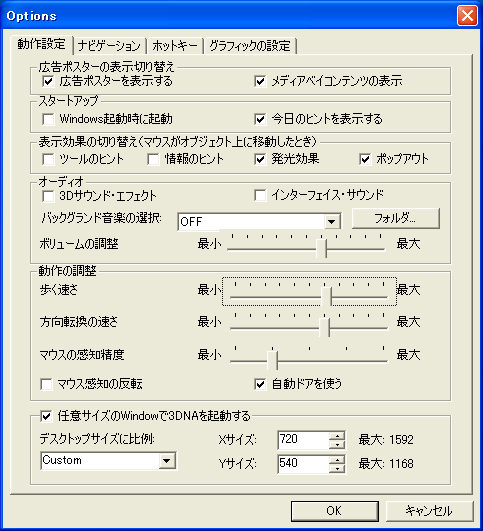Image resolution: width=483 pixels, height=531 pixels.
Task: Click the 方向転換の速さ slider thumb
Action: [x=324, y=327]
